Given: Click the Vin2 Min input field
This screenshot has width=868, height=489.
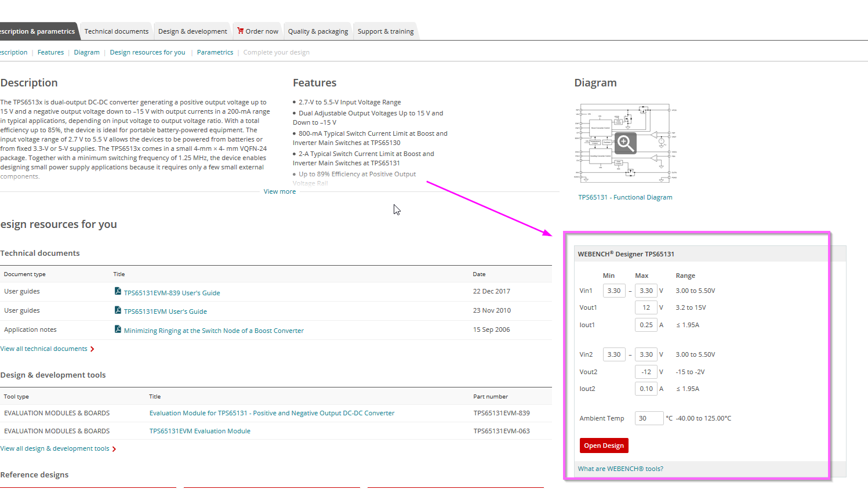Looking at the screenshot, I should [x=614, y=354].
